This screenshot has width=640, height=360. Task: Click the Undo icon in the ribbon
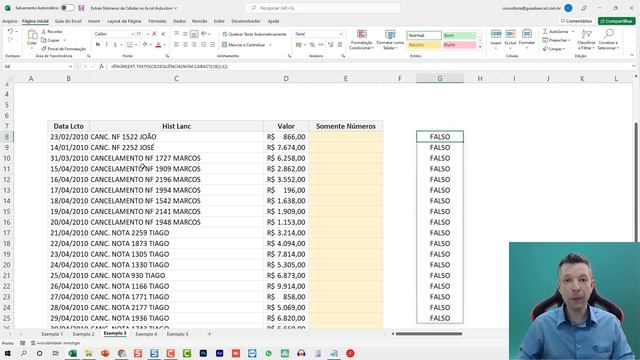tap(10, 31)
